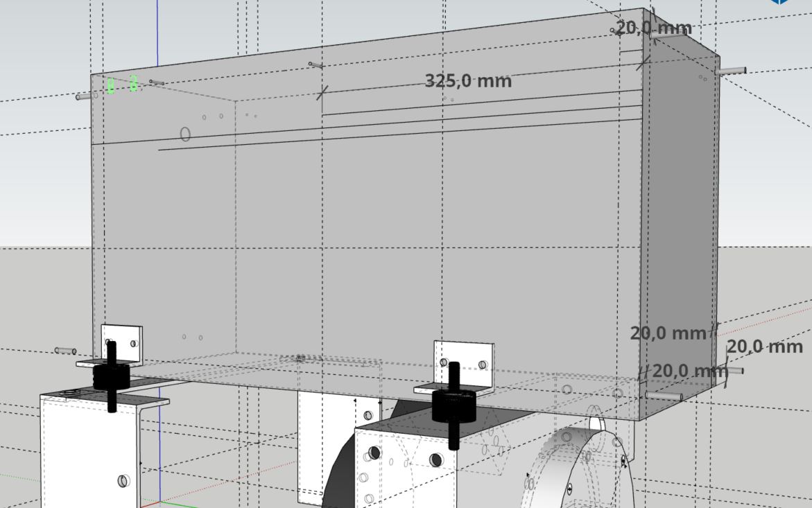Image resolution: width=812 pixels, height=508 pixels.
Task: Click the hole in the left white support block
Action: 123,480
